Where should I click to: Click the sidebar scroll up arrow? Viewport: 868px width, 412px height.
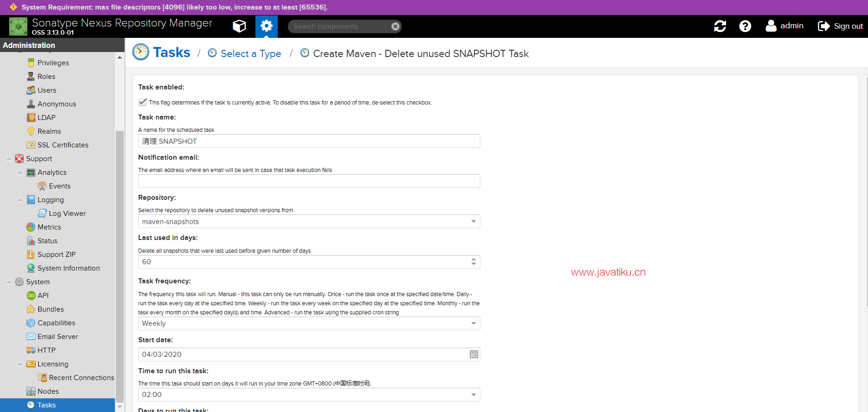pyautogui.click(x=120, y=57)
